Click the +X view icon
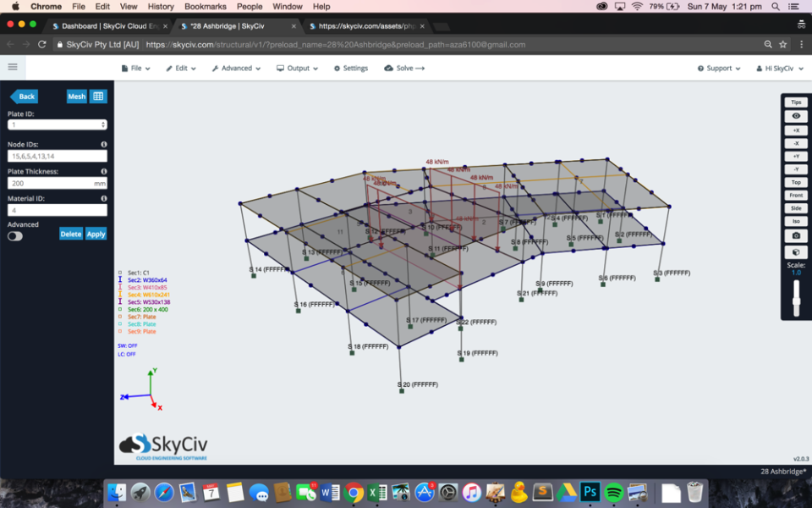The image size is (812, 508). coord(795,130)
